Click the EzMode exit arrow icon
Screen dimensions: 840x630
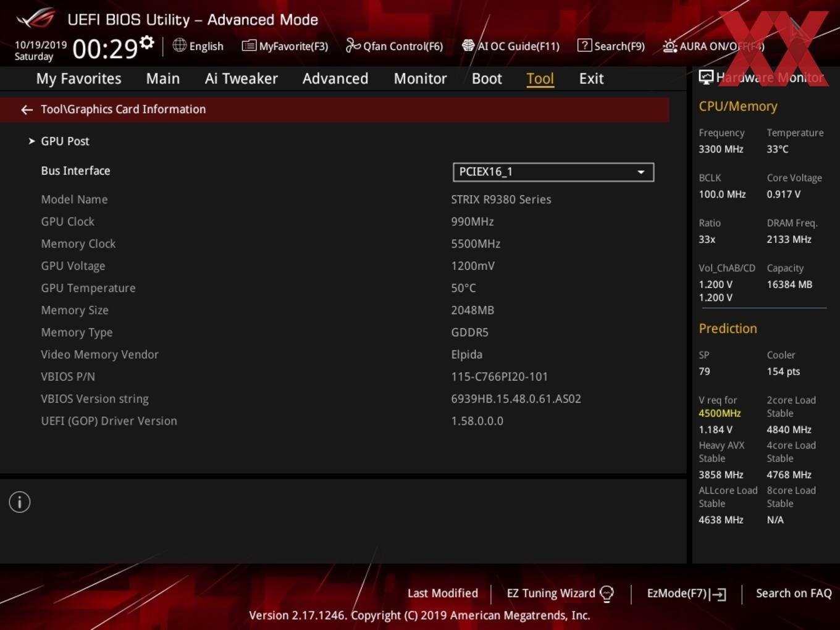[718, 594]
